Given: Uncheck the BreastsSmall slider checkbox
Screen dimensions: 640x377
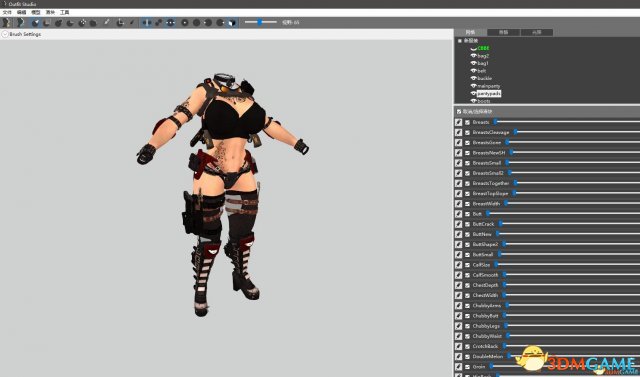Looking at the screenshot, I should [468, 163].
